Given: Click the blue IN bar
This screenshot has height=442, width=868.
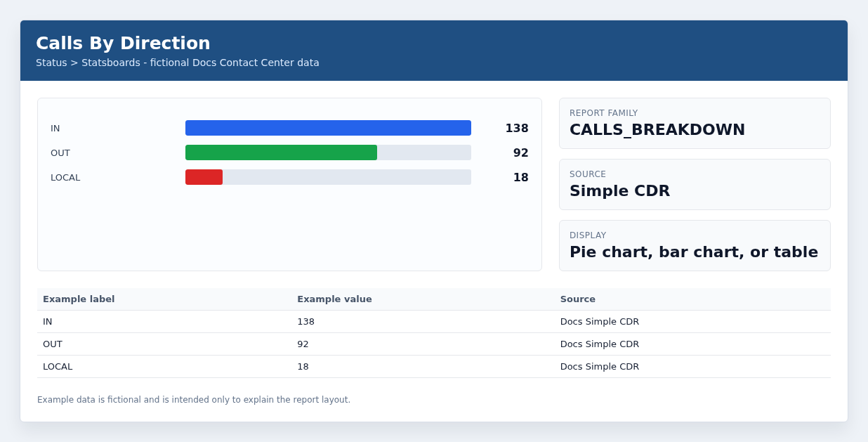Looking at the screenshot, I should (x=328, y=128).
